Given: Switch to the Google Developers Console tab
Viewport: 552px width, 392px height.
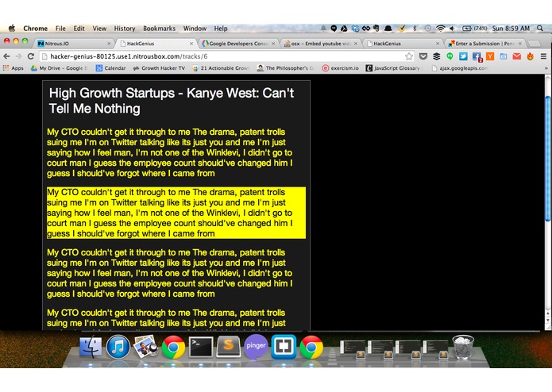Looking at the screenshot, I should pyautogui.click(x=237, y=44).
